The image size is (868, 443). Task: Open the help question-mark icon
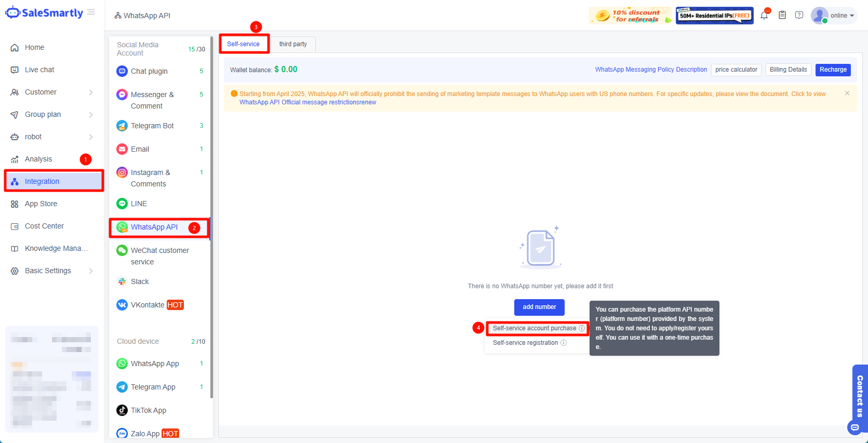pyautogui.click(x=799, y=15)
